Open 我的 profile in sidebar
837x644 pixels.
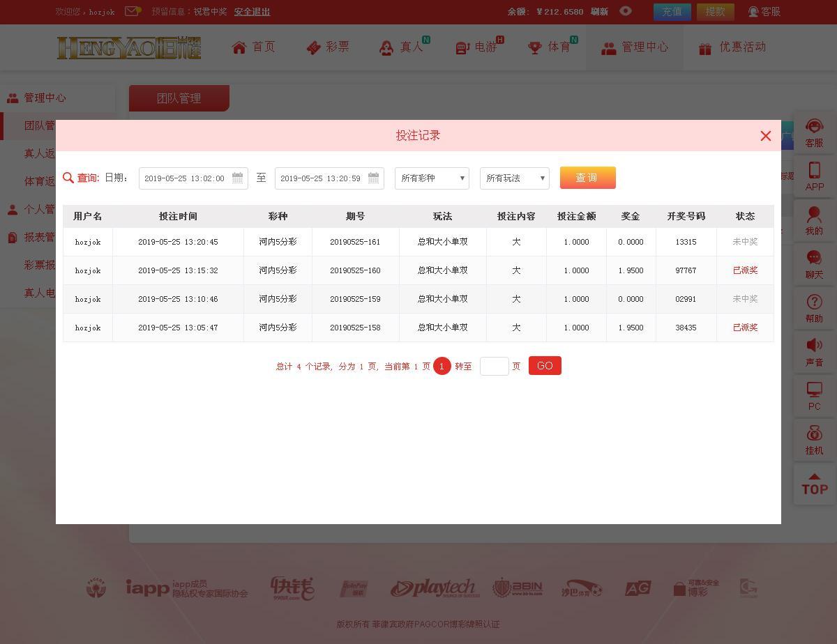(x=814, y=221)
